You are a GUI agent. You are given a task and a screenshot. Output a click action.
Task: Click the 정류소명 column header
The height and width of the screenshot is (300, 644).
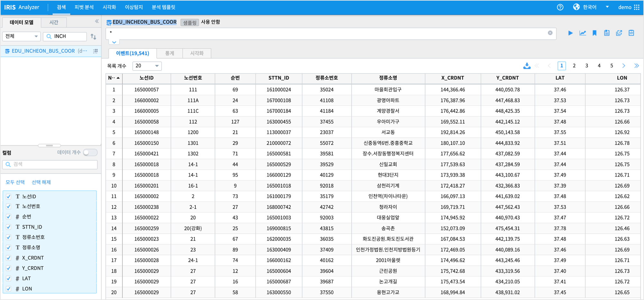[388, 78]
